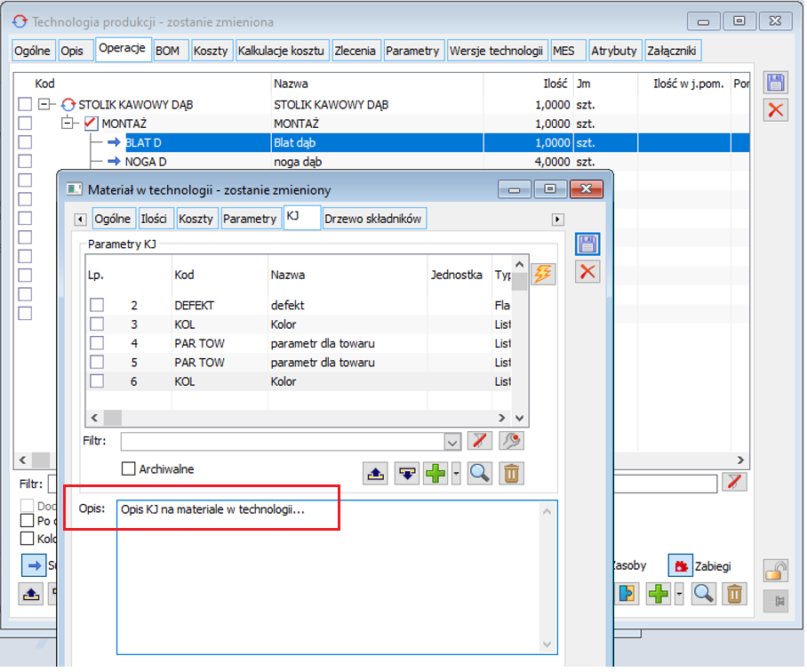Enable the Archiwalne checkbox
Image resolution: width=807 pixels, height=672 pixels.
click(x=129, y=468)
